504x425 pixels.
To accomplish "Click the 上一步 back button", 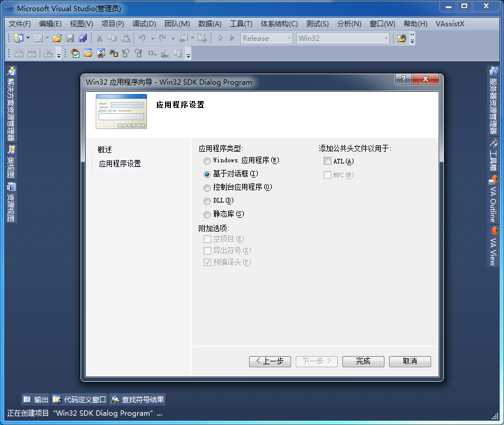I will tap(270, 361).
